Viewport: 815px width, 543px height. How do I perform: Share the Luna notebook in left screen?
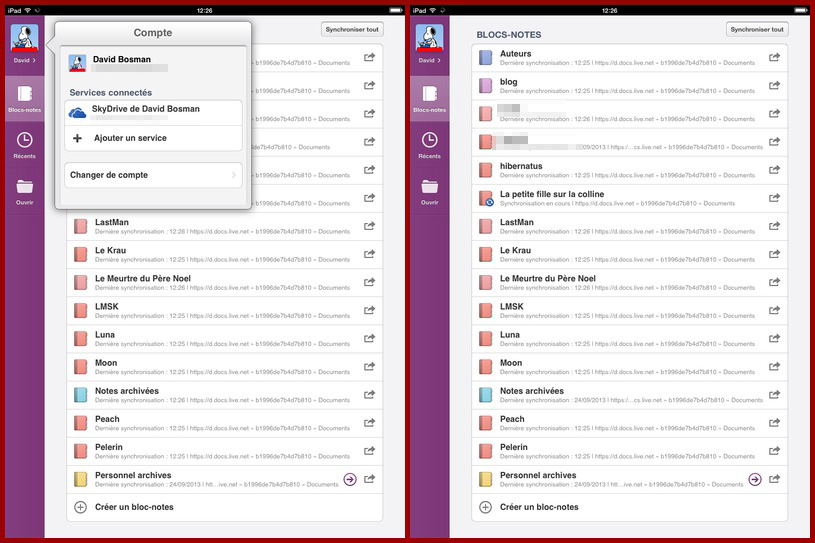[x=370, y=338]
